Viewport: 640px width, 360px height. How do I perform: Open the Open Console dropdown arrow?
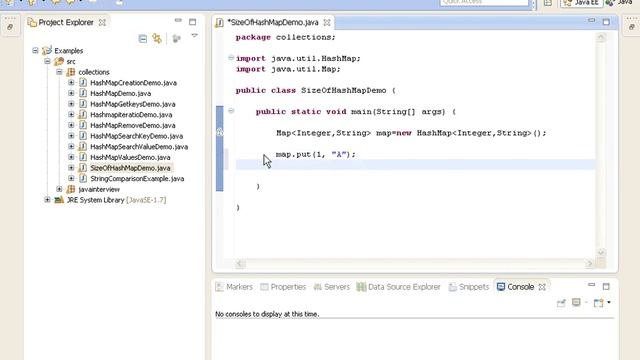pos(609,302)
